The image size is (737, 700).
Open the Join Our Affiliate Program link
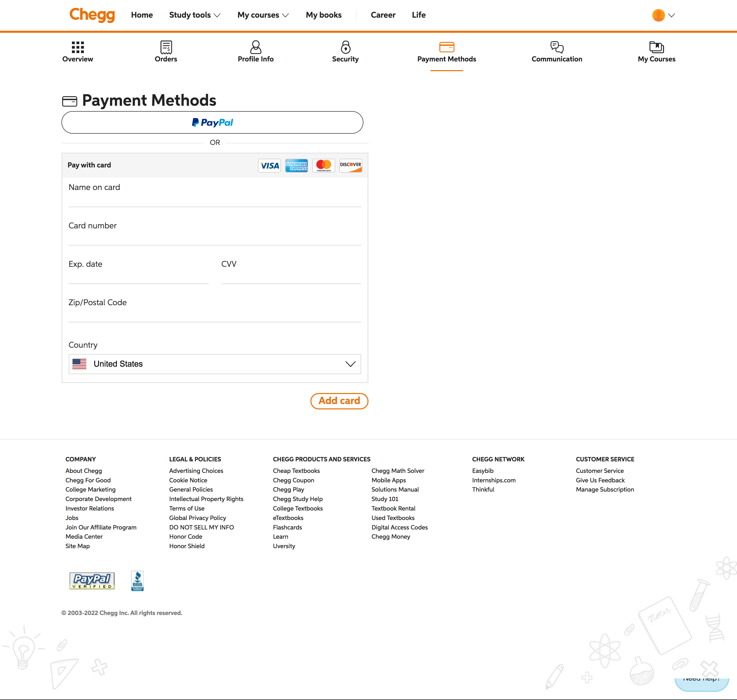click(x=101, y=527)
